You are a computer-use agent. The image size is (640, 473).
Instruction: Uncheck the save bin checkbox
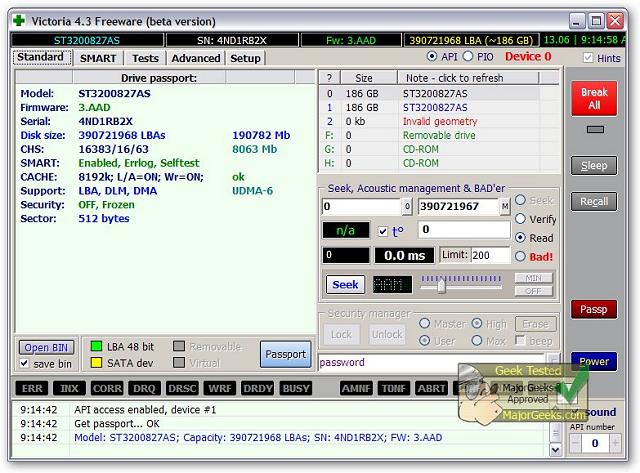24,363
